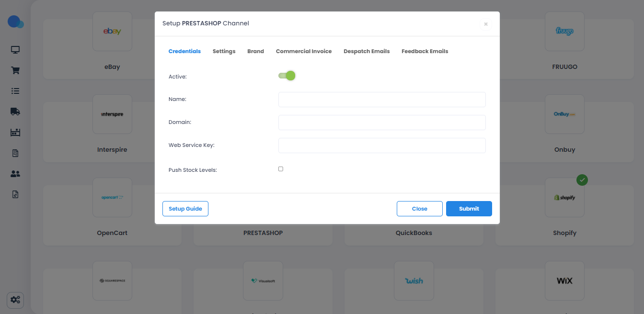Open the shopping cart orders icon
Viewport: 644px width, 314px height.
click(x=15, y=70)
